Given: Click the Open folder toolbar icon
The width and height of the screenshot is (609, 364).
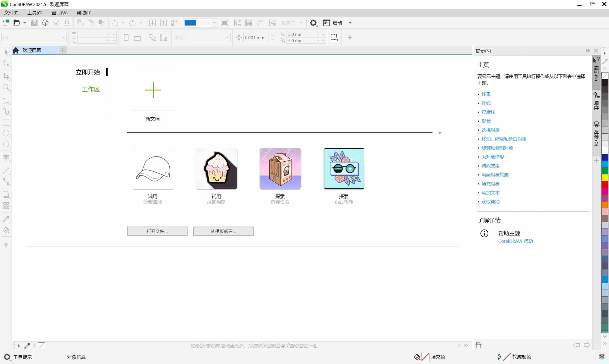Looking at the screenshot, I should pos(17,23).
